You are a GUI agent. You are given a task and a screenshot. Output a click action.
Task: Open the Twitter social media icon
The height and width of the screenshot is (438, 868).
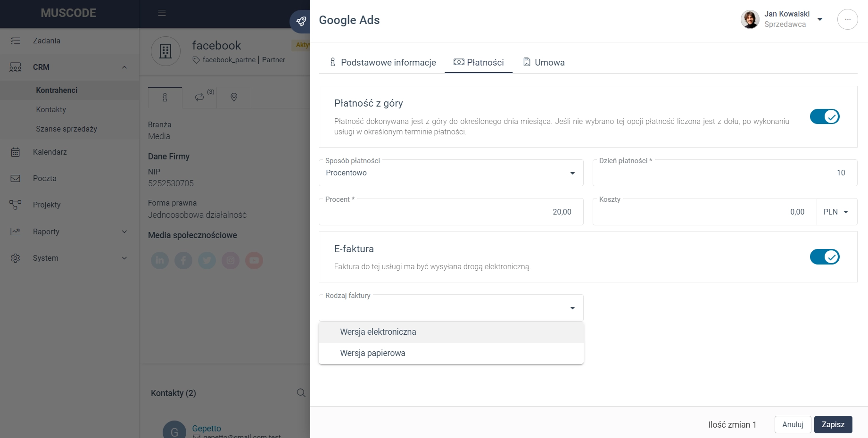[x=207, y=260]
